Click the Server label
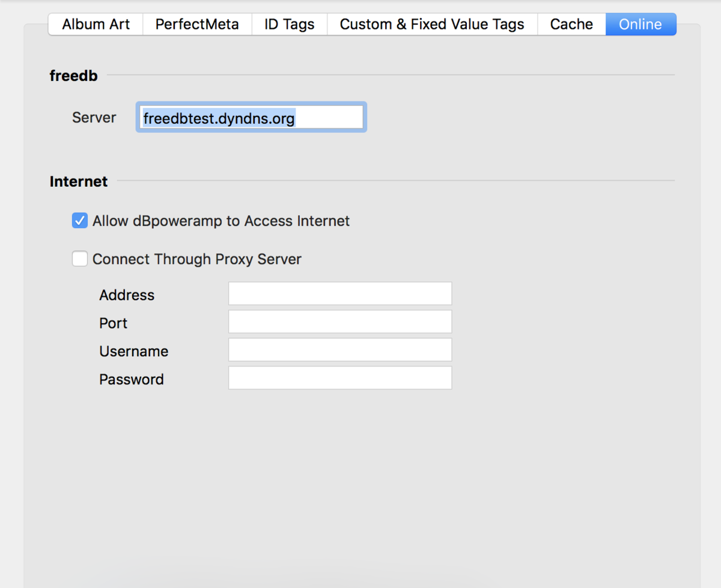This screenshot has height=588, width=721. pyautogui.click(x=94, y=118)
